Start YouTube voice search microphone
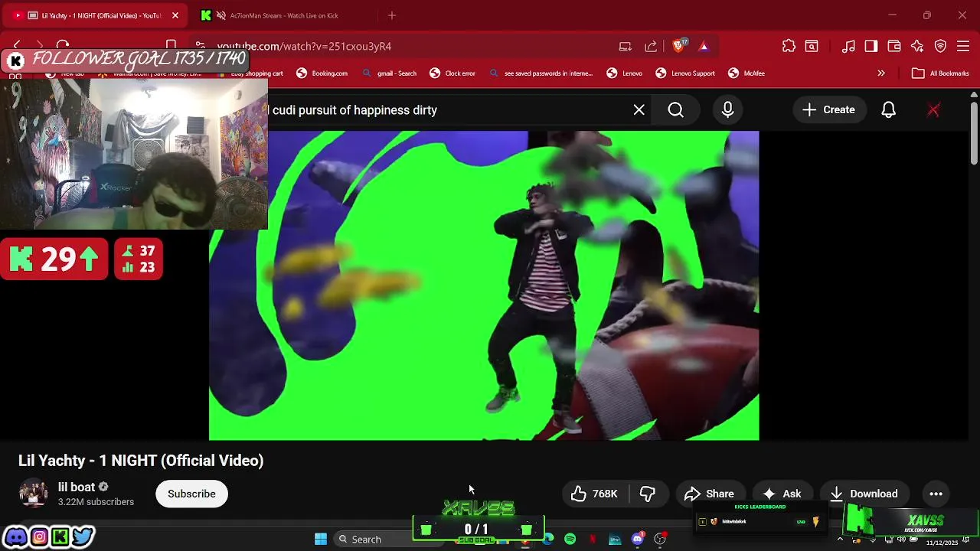 tap(727, 109)
